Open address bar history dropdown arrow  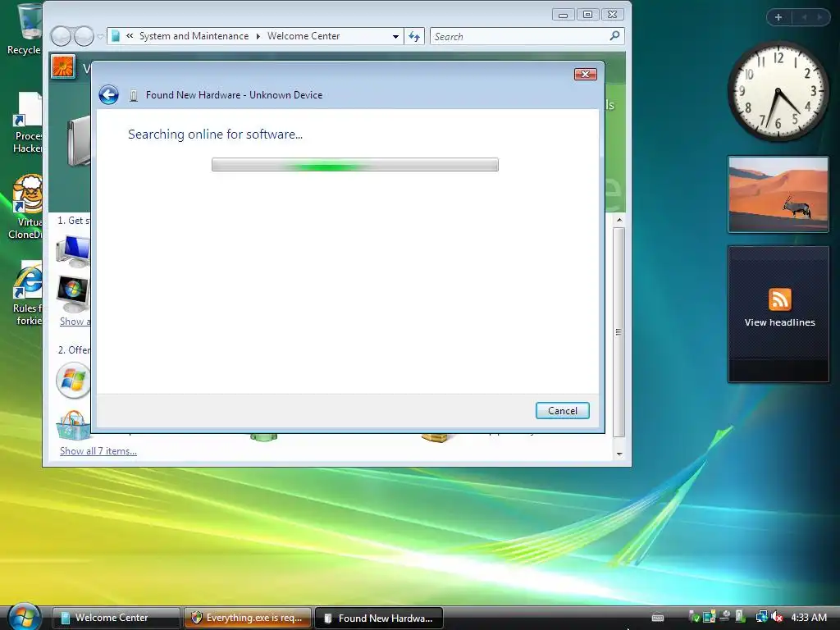[395, 36]
